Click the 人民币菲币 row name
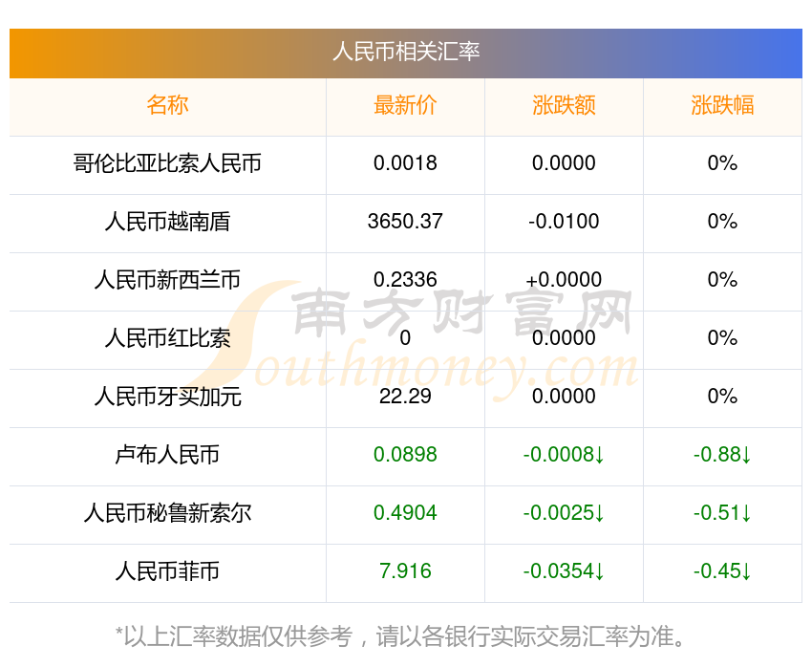This screenshot has width=812, height=667. pos(167,571)
